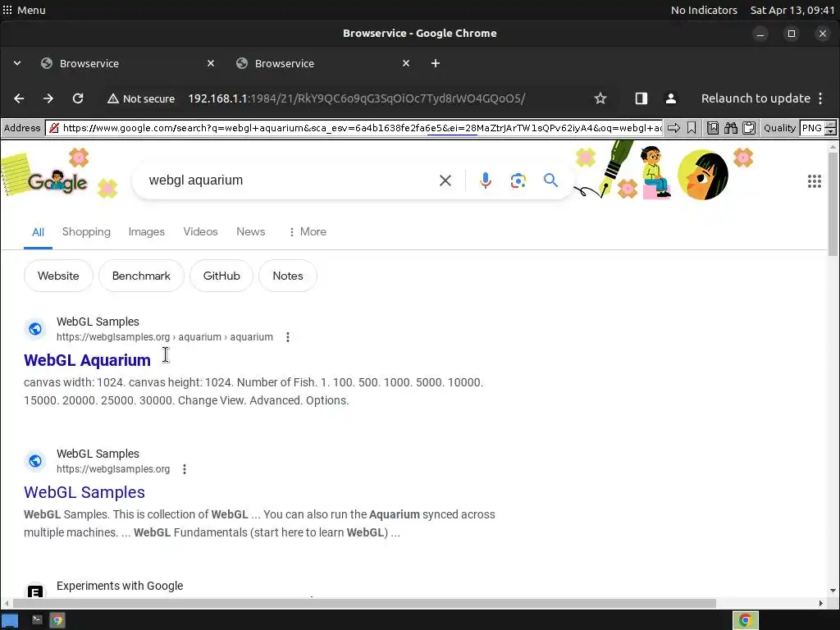Open the Chrome profile icon
The height and width of the screenshot is (630, 840).
(671, 98)
